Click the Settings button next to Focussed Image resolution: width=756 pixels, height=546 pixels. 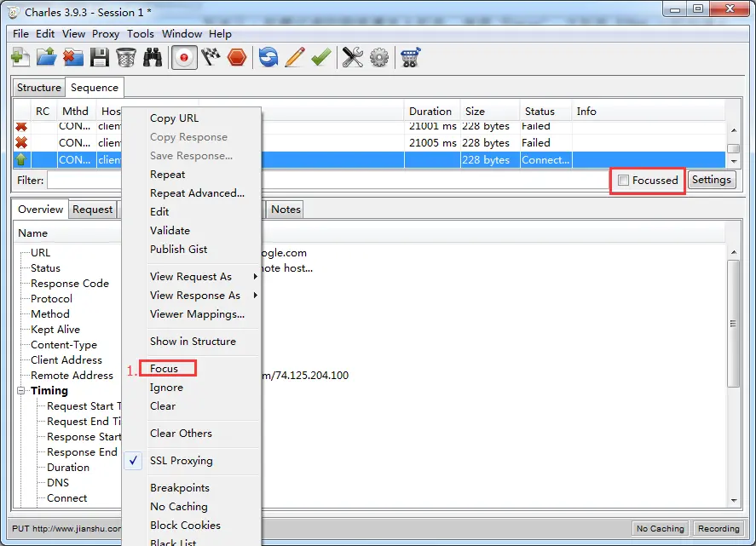click(x=711, y=180)
